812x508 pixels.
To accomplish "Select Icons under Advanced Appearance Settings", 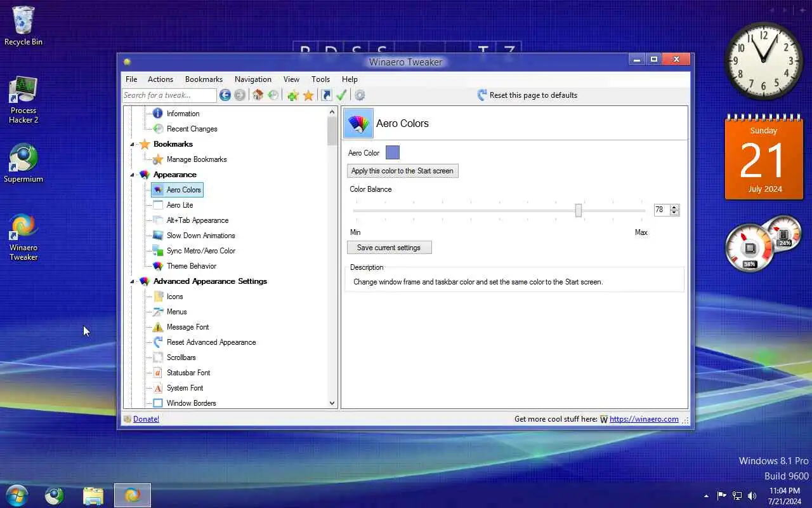I will [174, 297].
